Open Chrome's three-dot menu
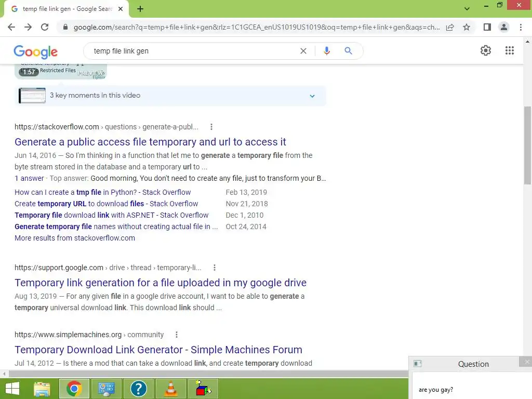The height and width of the screenshot is (399, 532). [x=521, y=27]
